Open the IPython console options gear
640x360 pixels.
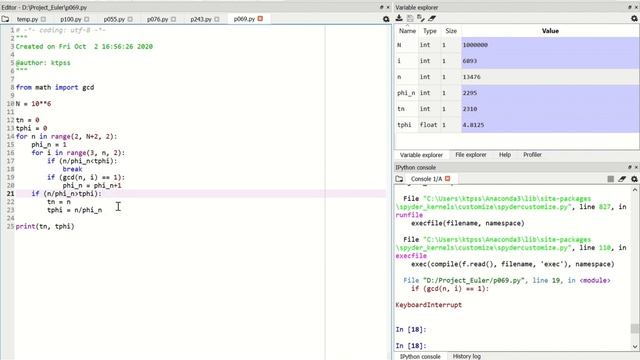coord(634,179)
